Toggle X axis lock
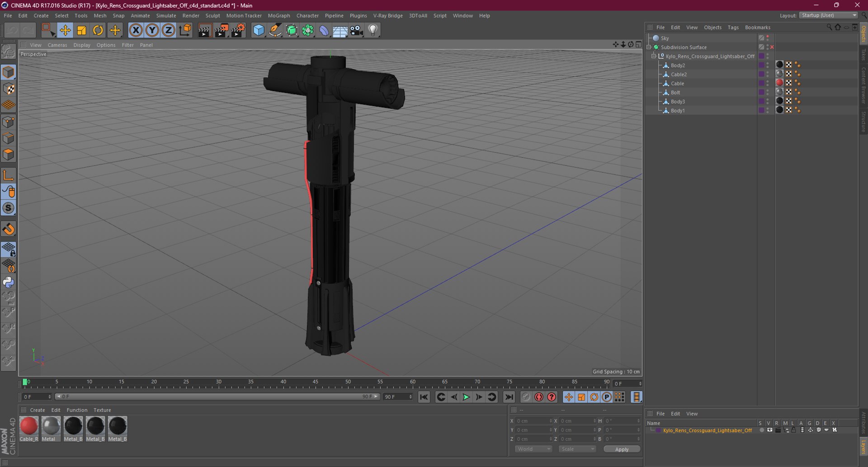 [136, 30]
